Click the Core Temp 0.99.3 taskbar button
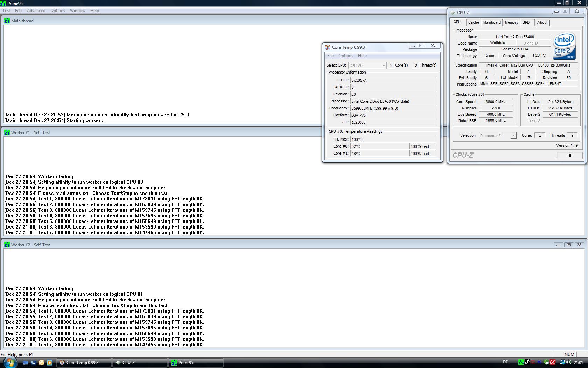 tap(84, 363)
